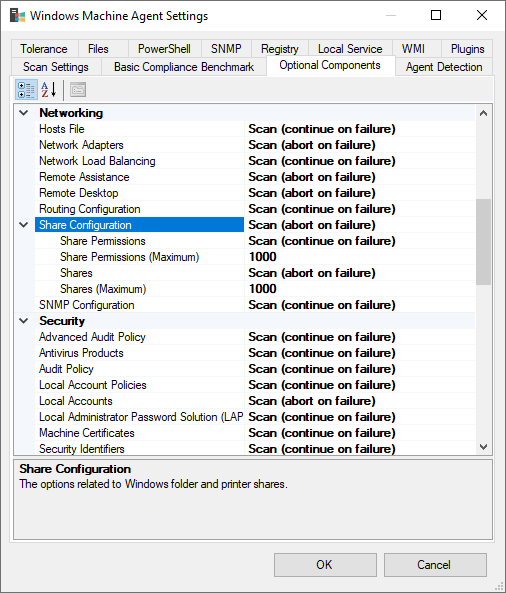Open the Registry tab
The image size is (506, 593).
click(280, 49)
